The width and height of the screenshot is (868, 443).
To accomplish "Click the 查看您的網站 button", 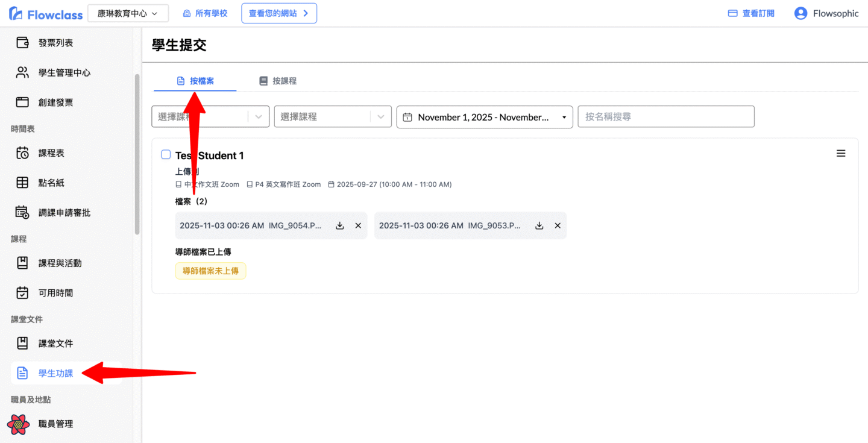I will pyautogui.click(x=279, y=13).
